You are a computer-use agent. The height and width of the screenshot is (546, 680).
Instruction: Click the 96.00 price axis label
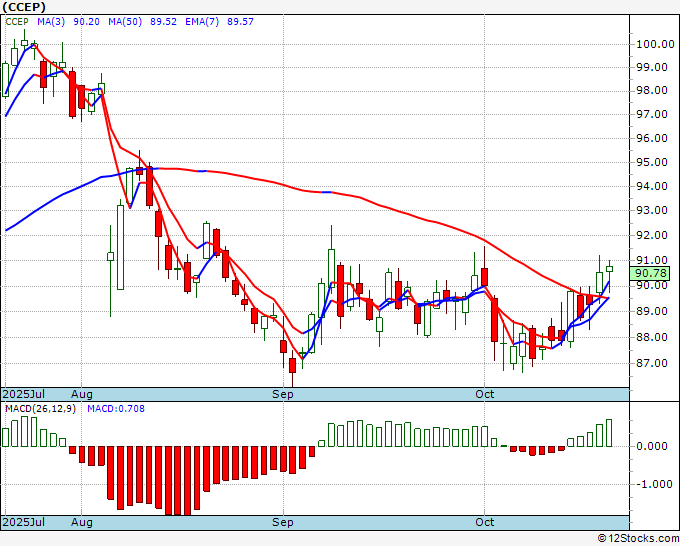652,138
